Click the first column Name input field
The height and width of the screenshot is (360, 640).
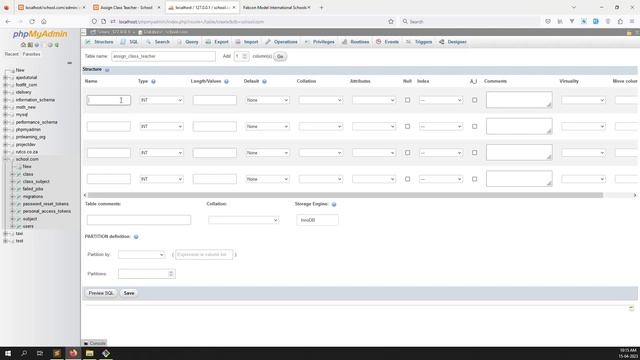109,100
